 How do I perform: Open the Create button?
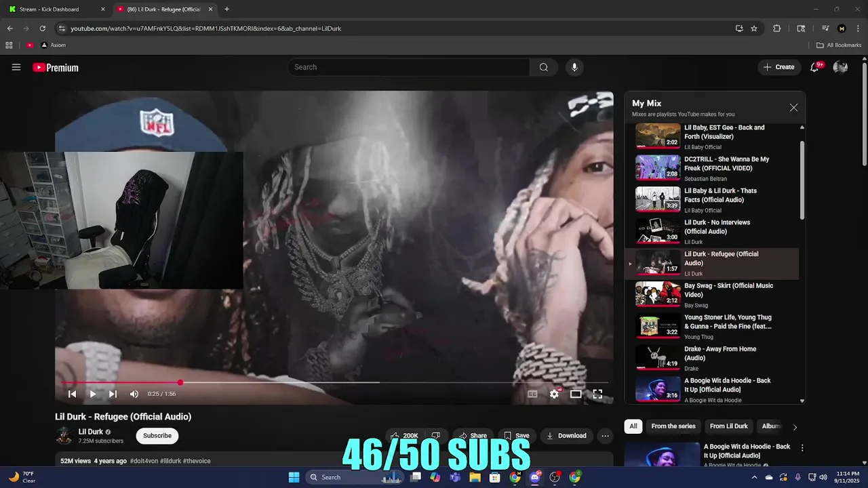[778, 67]
